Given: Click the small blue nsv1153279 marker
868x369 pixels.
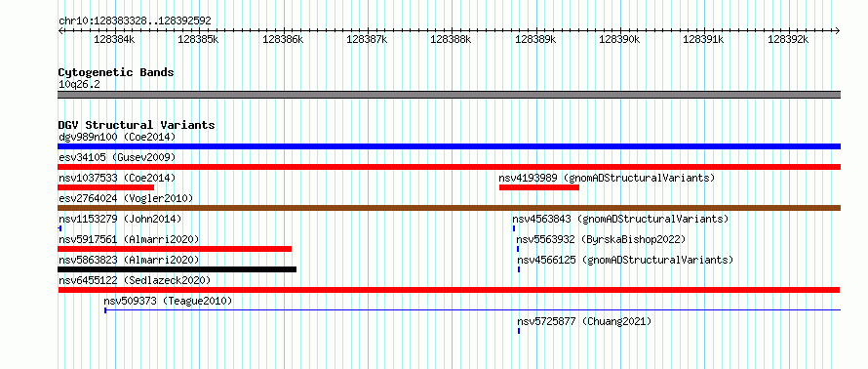Looking at the screenshot, I should pos(59,228).
